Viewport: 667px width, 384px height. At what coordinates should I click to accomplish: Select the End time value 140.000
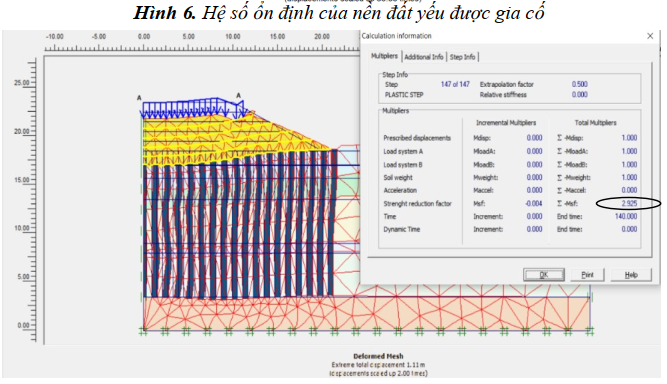pos(626,216)
